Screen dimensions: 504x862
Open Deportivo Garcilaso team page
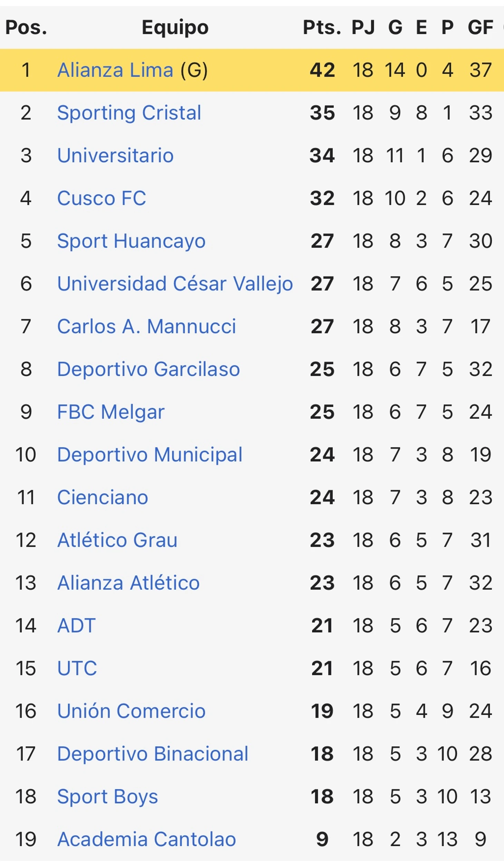148,369
